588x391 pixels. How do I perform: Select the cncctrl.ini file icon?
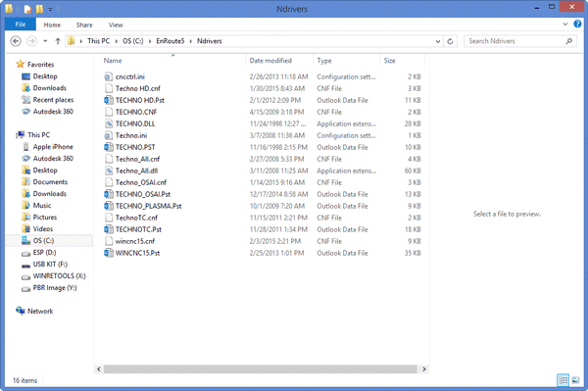point(109,76)
